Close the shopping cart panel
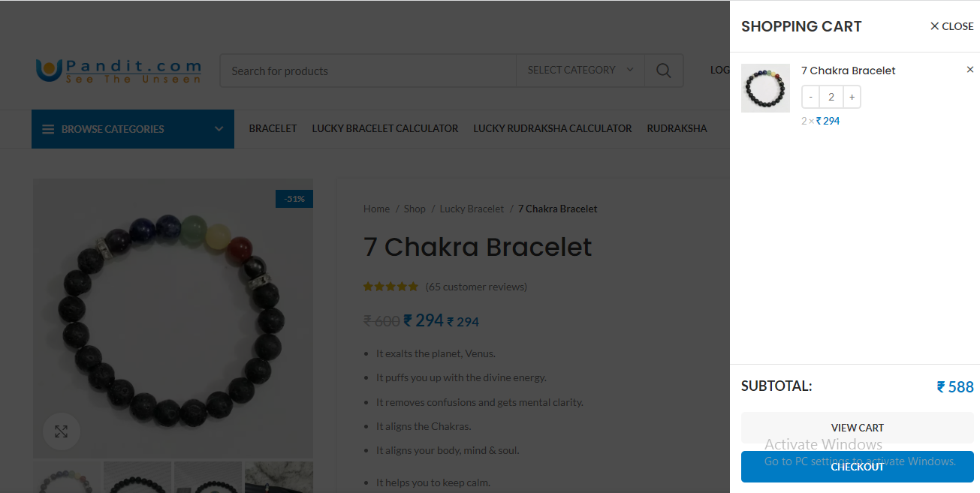Viewport: 980px width, 493px height. tap(951, 26)
